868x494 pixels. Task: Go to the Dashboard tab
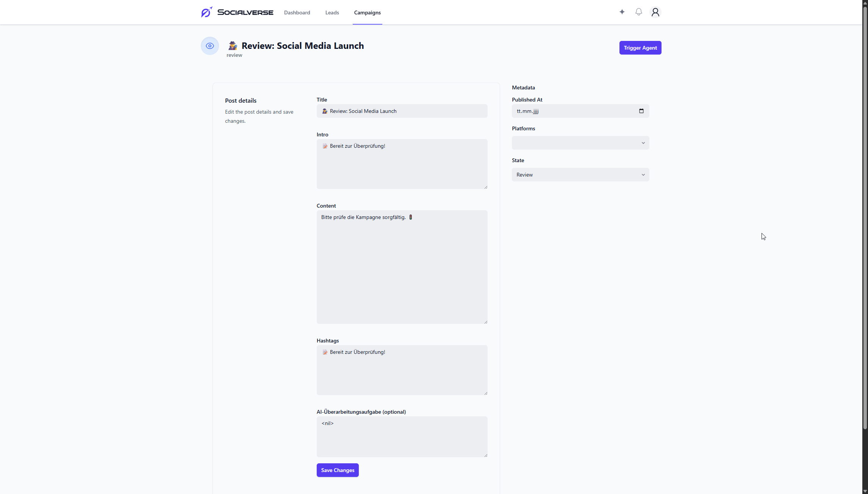[297, 13]
